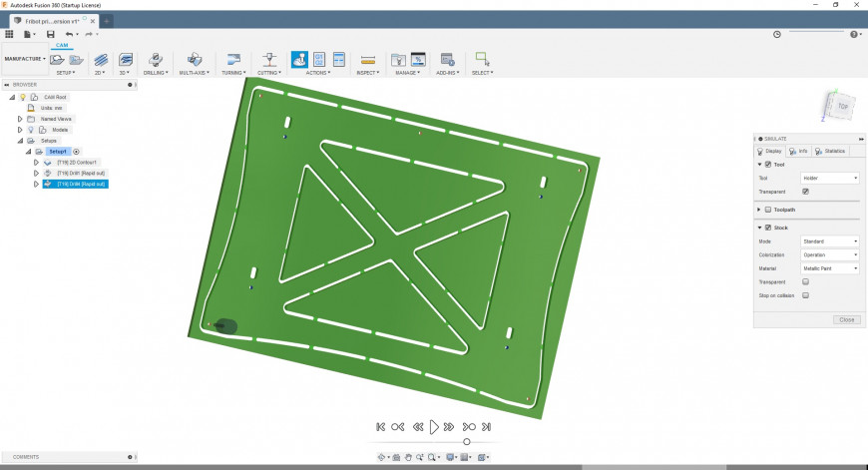The width and height of the screenshot is (868, 470).
Task: Play the simulation
Action: [x=434, y=427]
